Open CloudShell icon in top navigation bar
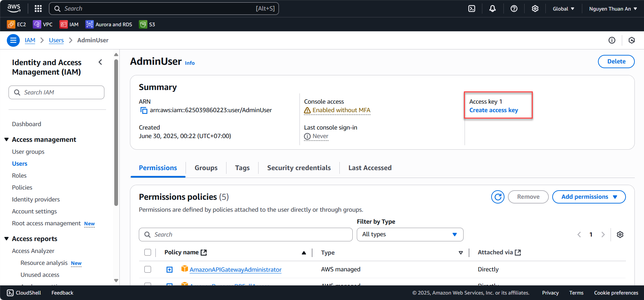Screen dimensions: 644x300 coord(472,9)
